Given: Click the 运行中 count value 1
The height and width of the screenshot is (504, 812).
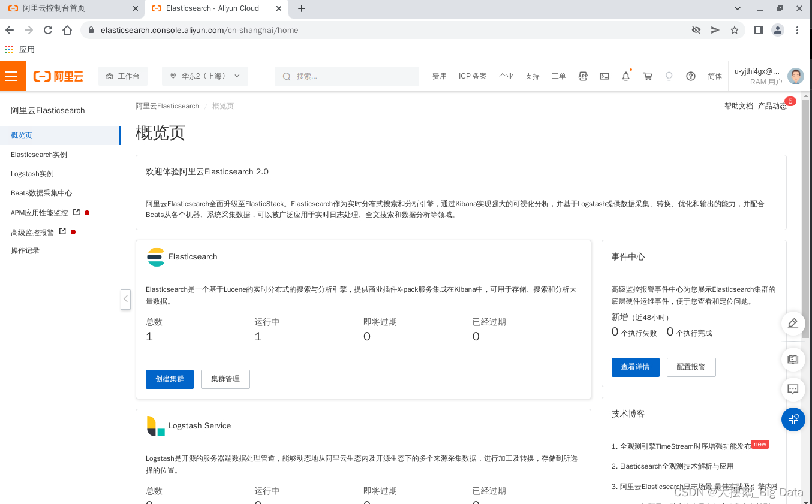Looking at the screenshot, I should point(258,337).
